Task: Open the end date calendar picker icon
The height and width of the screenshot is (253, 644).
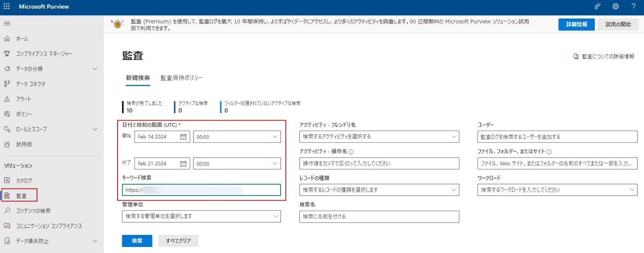Action: coord(183,164)
